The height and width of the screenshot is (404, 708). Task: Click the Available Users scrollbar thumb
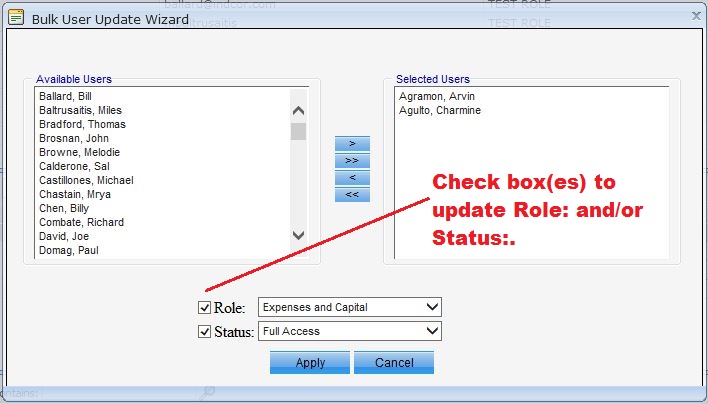pyautogui.click(x=298, y=132)
